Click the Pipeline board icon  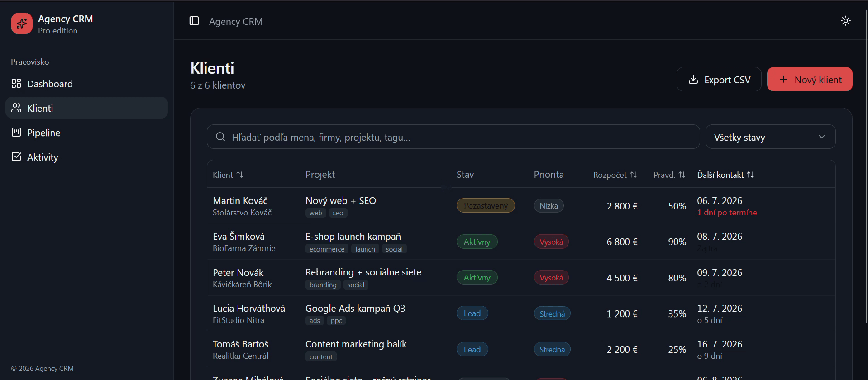(x=16, y=133)
